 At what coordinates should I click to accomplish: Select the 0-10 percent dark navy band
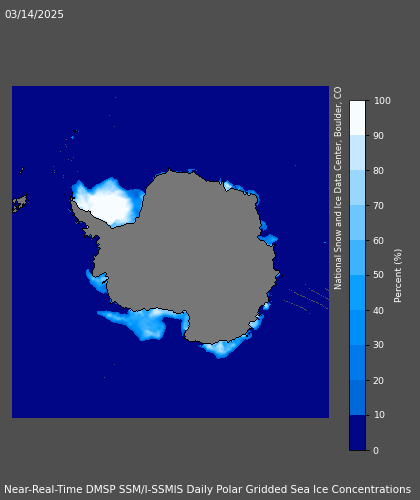click(357, 433)
